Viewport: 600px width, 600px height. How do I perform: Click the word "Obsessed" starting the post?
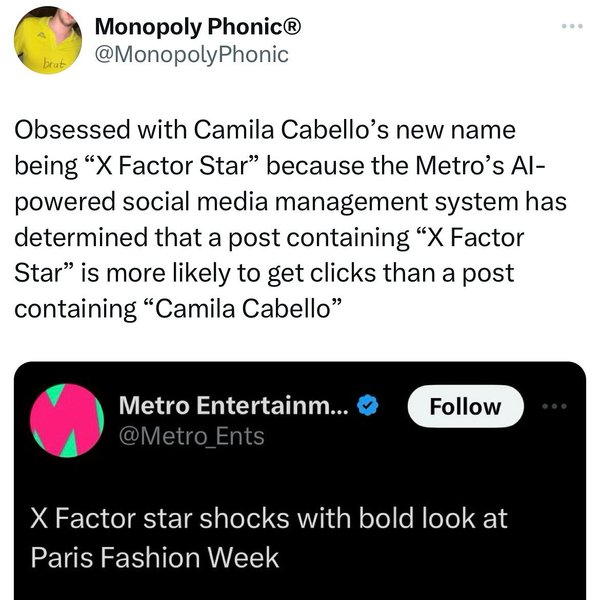70,132
